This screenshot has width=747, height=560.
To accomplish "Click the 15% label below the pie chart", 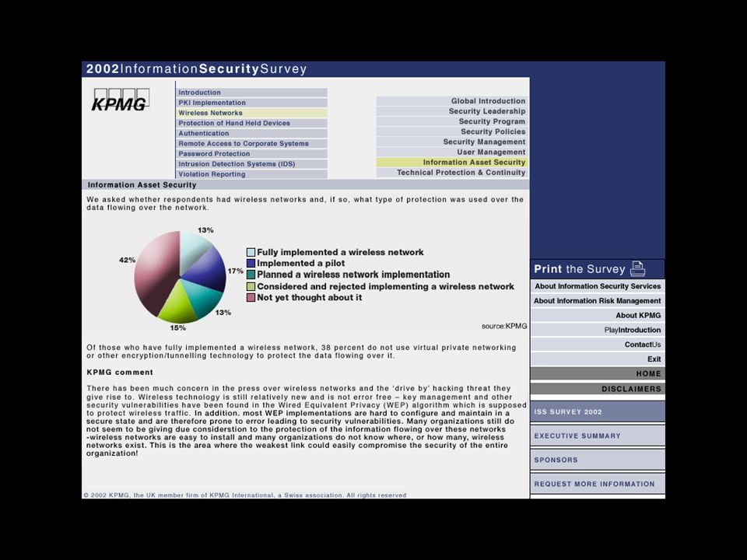I will point(177,327).
